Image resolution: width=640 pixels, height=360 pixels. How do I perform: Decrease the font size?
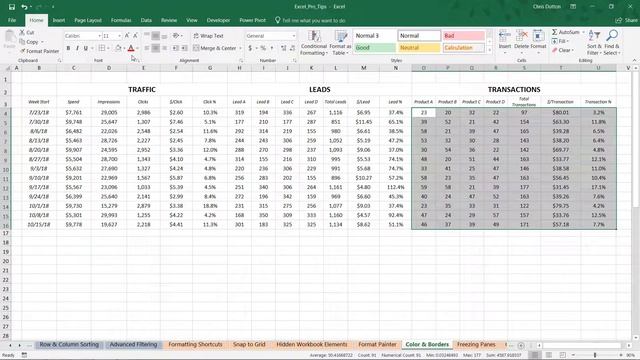click(136, 36)
